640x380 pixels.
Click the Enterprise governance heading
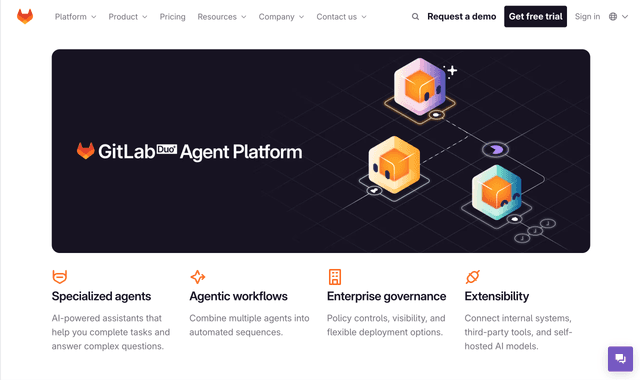(386, 296)
